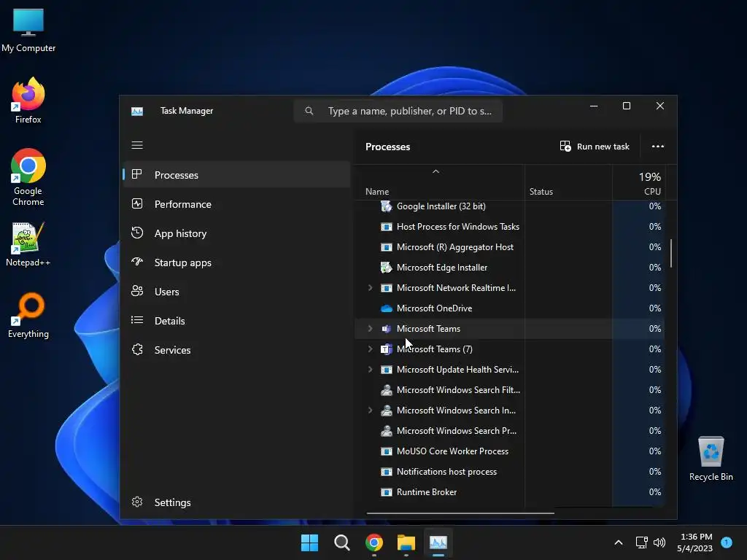Select the Microsoft Windows Search Pr... row

pos(508,430)
